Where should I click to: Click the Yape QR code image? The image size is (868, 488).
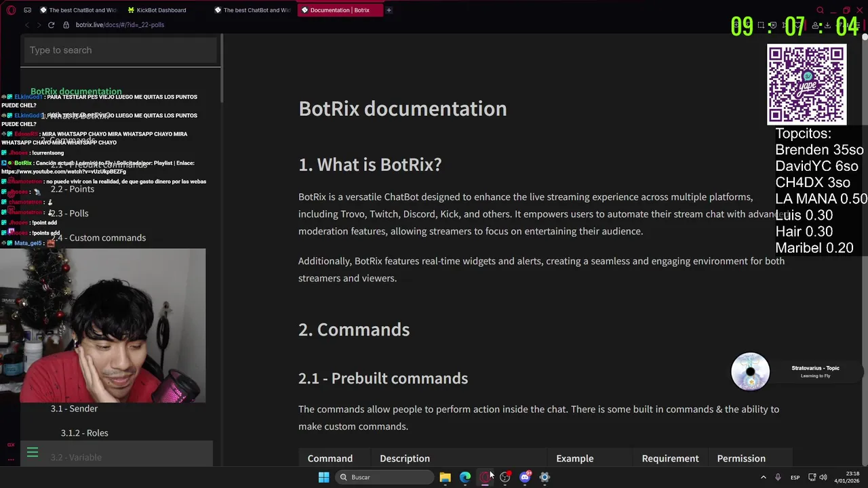coord(807,85)
